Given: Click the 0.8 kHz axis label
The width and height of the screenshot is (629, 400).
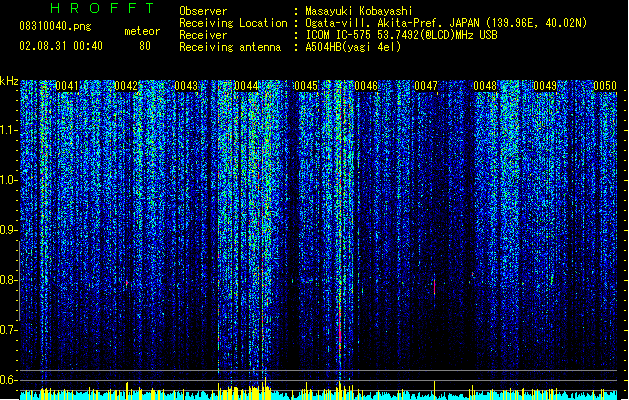Looking at the screenshot, I should (8, 280).
